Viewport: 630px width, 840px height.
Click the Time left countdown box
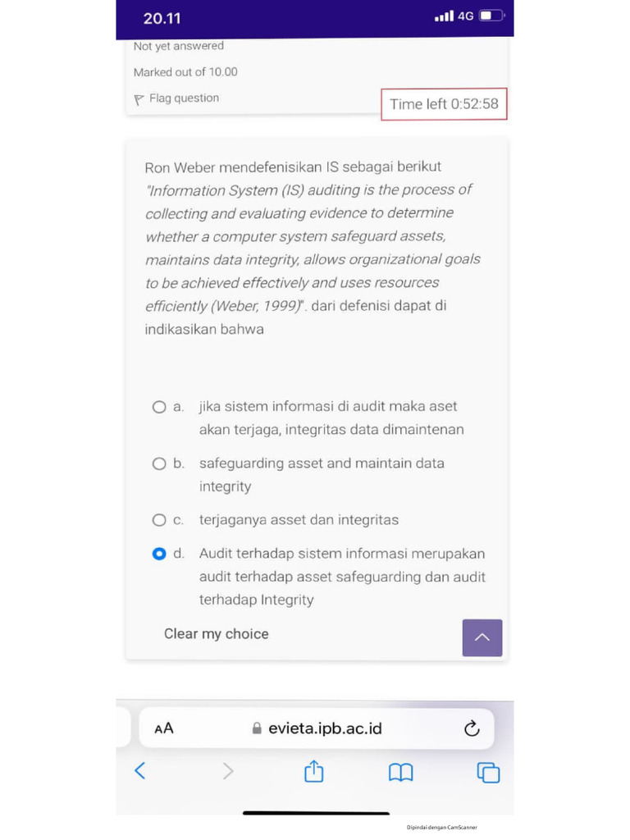pos(444,104)
